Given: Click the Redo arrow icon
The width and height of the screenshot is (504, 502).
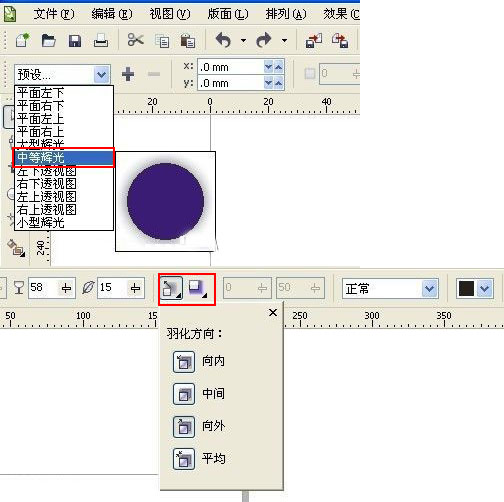Looking at the screenshot, I should pos(264,40).
